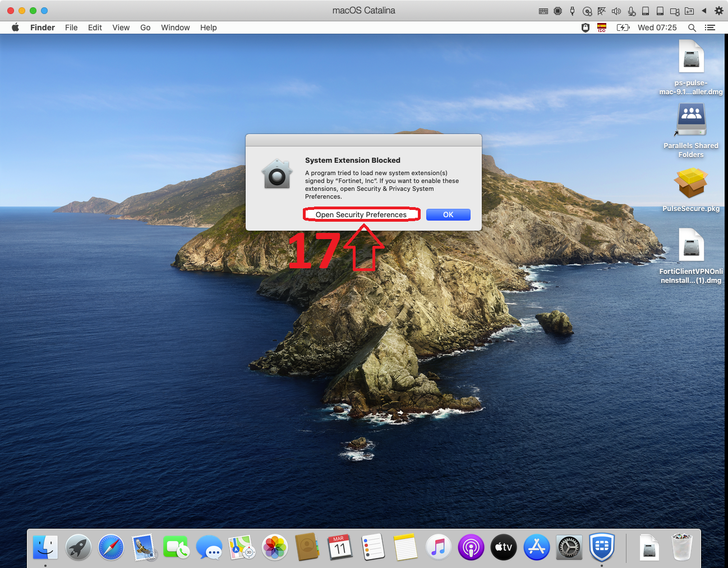Viewport: 728px width, 568px height.
Task: Open the Apple menu
Action: click(x=15, y=28)
